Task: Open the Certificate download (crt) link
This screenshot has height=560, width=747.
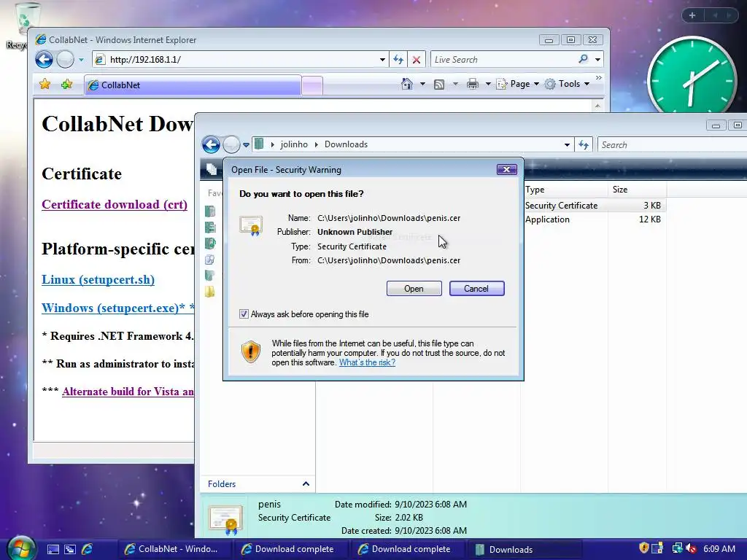Action: [115, 204]
